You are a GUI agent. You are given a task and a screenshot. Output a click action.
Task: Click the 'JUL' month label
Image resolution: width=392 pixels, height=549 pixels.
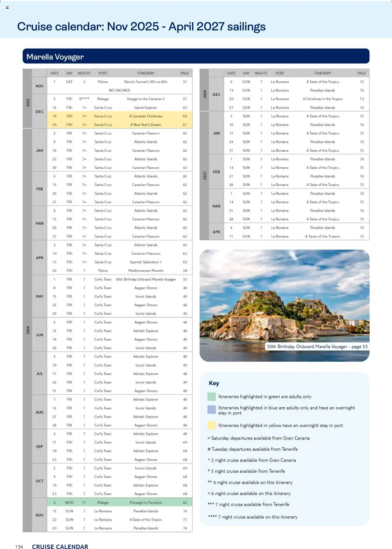pos(40,374)
